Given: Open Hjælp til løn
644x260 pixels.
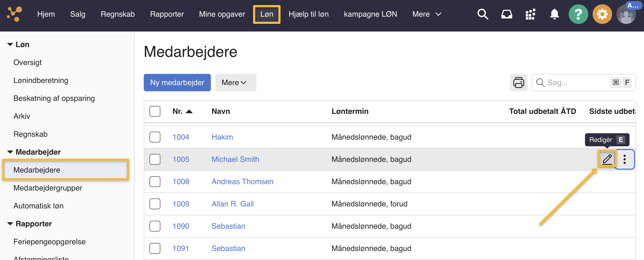Looking at the screenshot, I should (x=308, y=14).
